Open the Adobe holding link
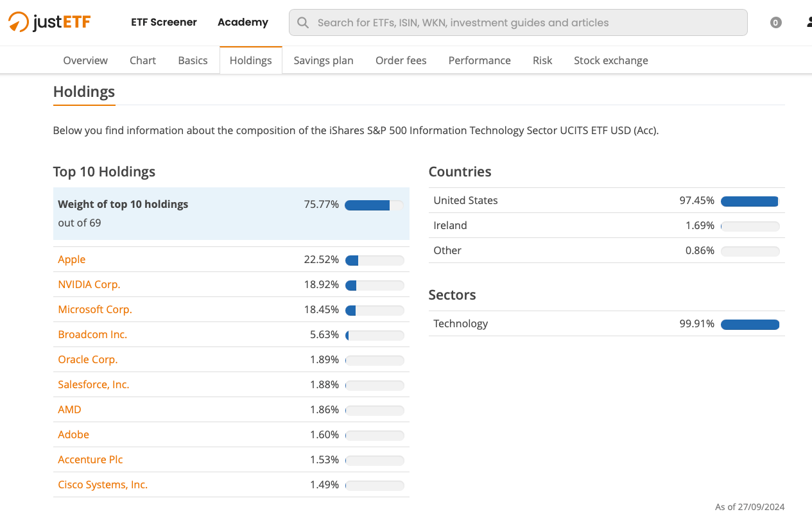Viewport: 812px width, 530px height. (74, 434)
